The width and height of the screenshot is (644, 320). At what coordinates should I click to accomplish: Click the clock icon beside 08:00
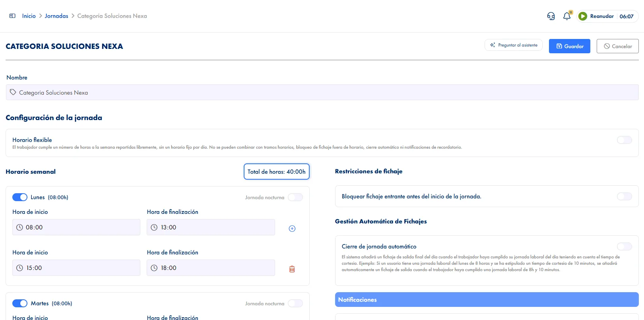click(x=19, y=227)
